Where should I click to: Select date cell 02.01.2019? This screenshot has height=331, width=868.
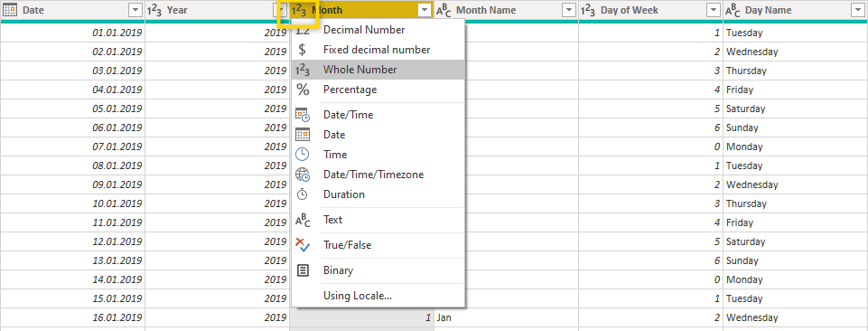click(72, 52)
